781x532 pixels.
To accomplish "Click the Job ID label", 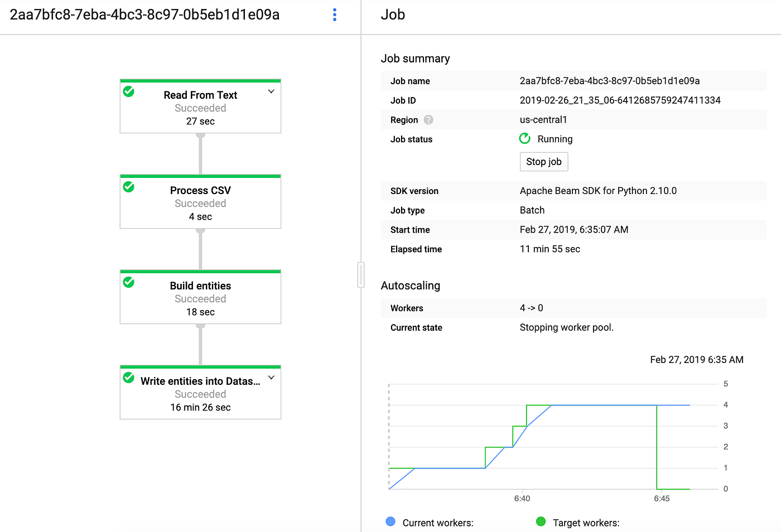I will (403, 100).
